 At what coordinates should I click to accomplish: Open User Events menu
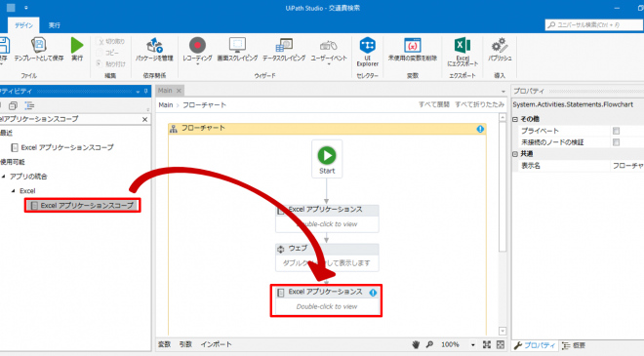[329, 51]
